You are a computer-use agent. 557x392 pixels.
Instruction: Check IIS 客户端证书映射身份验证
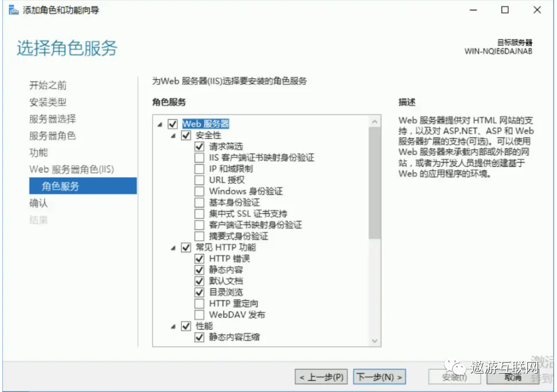pos(199,157)
